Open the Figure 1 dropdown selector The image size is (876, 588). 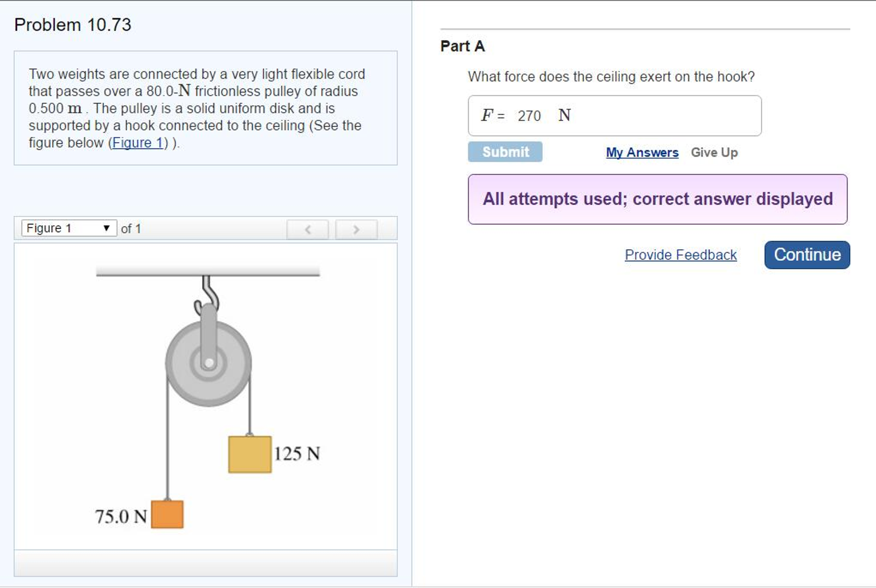coord(69,228)
